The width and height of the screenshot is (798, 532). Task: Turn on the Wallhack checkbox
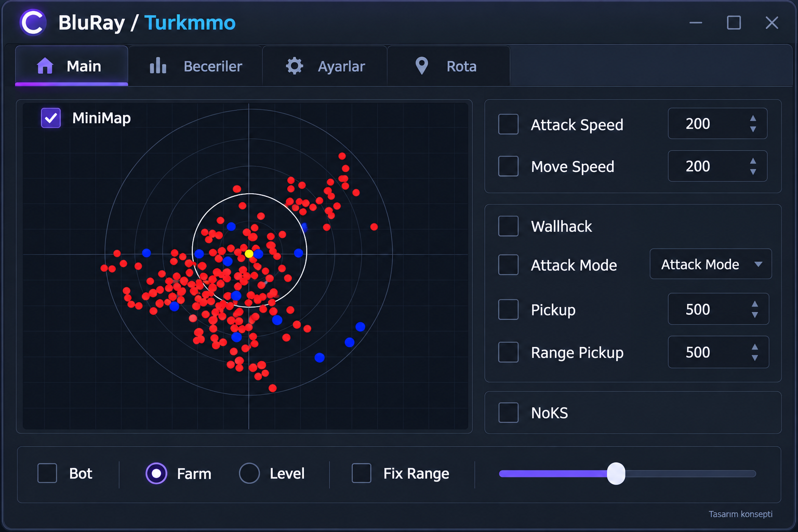[x=508, y=226]
